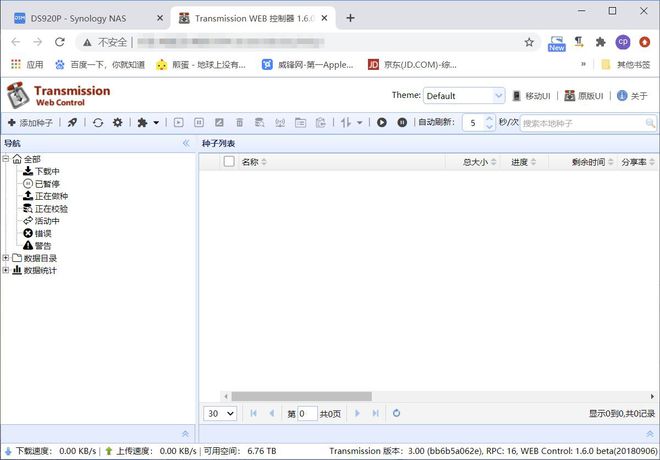Expand the 数据统计 tree node
Viewport: 660px width, 460px height.
pos(6,270)
